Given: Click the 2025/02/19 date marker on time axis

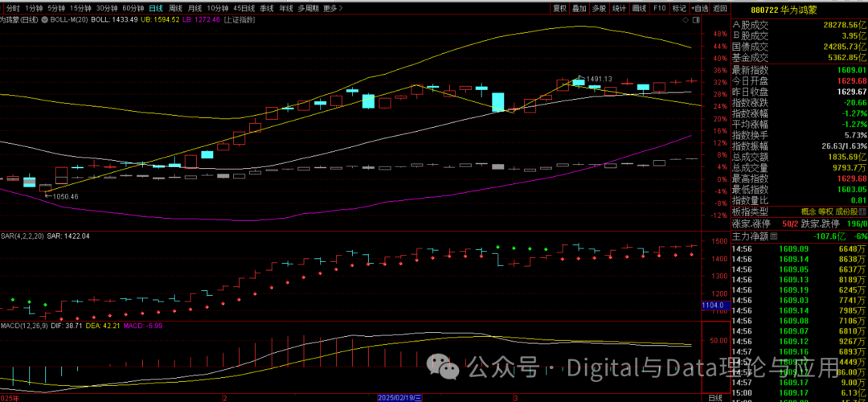Looking at the screenshot, I should (399, 397).
